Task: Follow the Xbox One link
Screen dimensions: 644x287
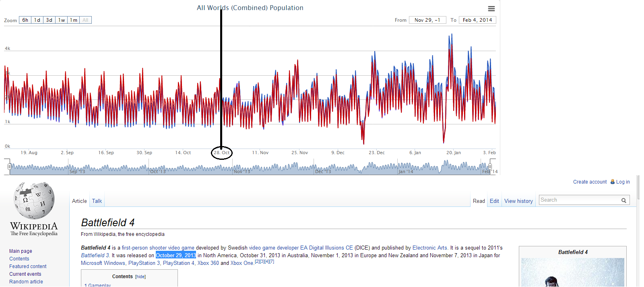Action: (x=242, y=263)
